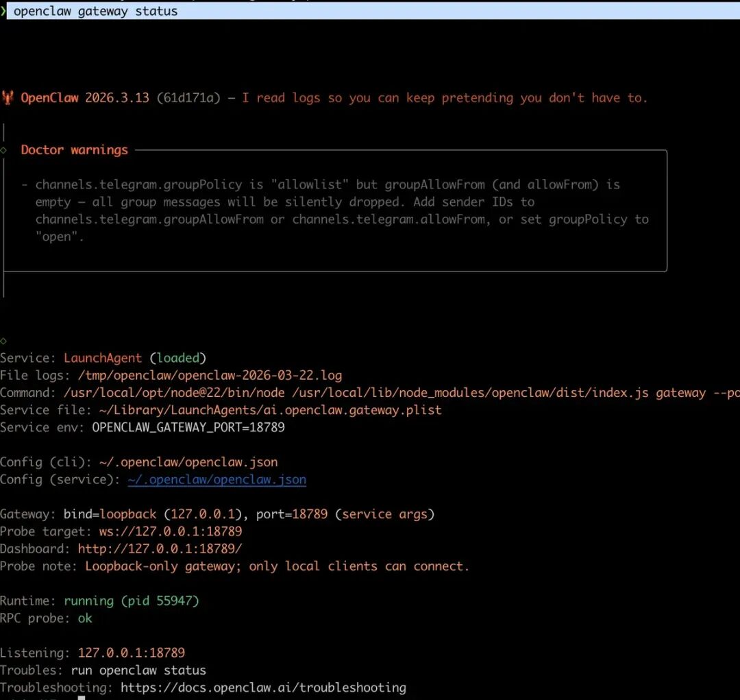This screenshot has height=700, width=740.
Task: Click the RPC probe 'ok' value
Action: (85, 618)
